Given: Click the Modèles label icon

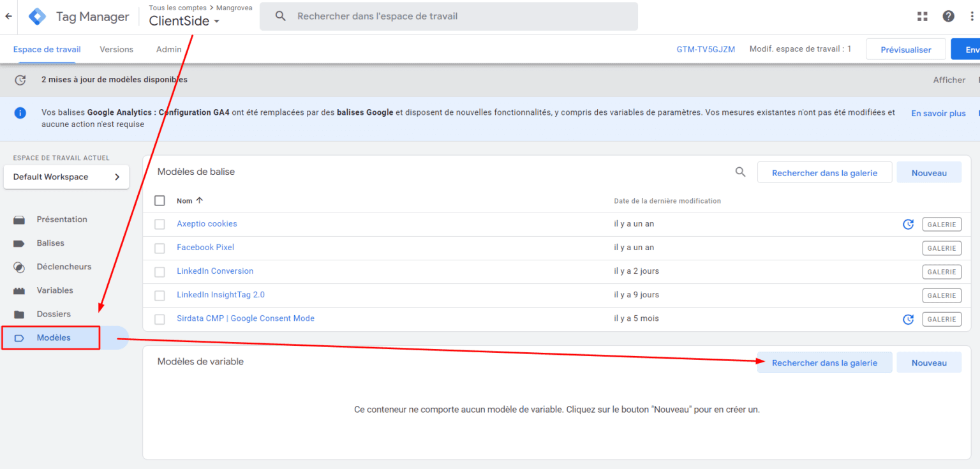Looking at the screenshot, I should click(19, 338).
